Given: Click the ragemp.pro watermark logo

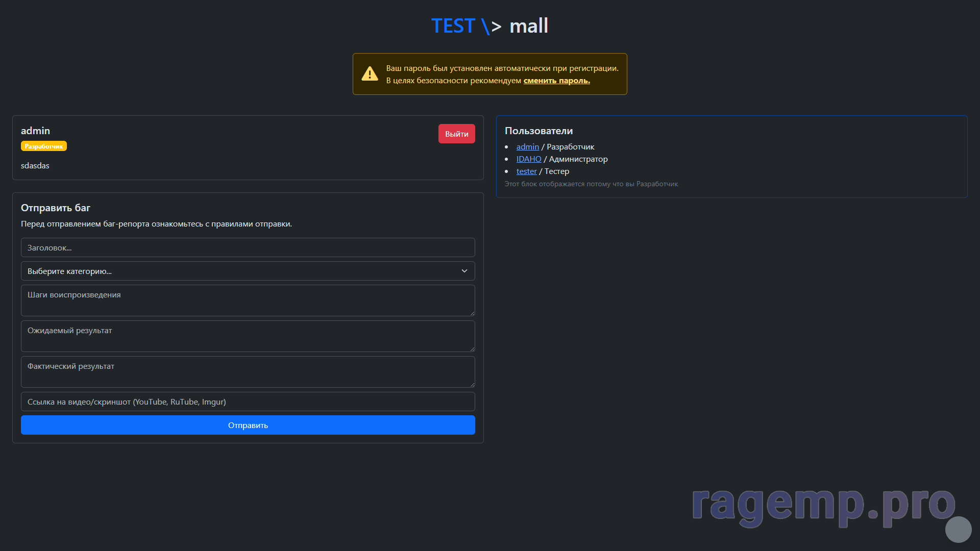Looking at the screenshot, I should [823, 505].
